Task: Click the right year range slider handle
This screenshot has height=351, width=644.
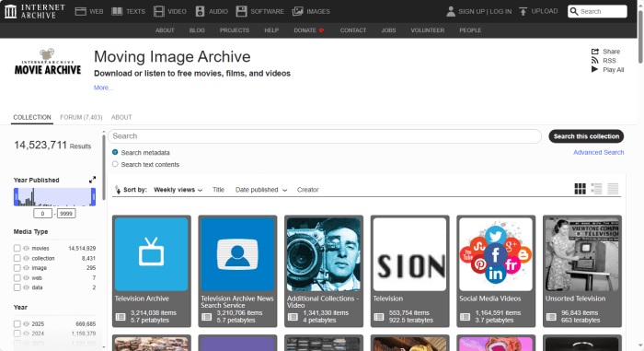Action: tap(93, 197)
